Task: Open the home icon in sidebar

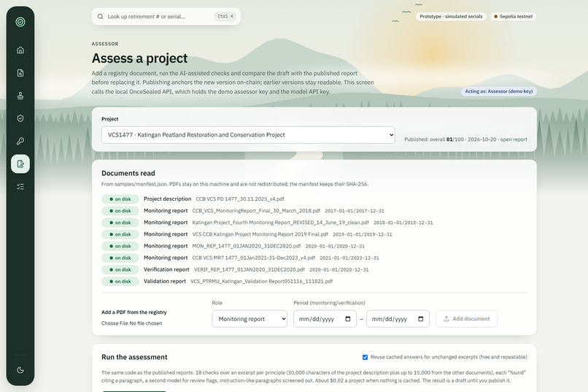Action: click(20, 50)
